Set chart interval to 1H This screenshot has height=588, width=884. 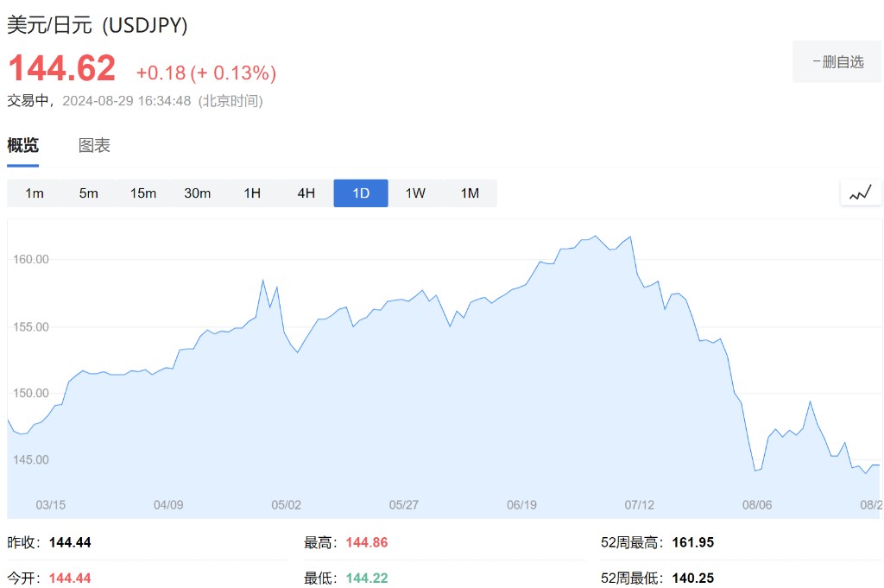[x=252, y=193]
